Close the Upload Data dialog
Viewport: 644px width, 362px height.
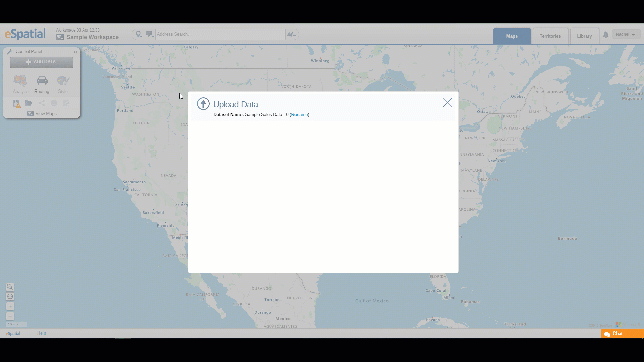pyautogui.click(x=447, y=103)
